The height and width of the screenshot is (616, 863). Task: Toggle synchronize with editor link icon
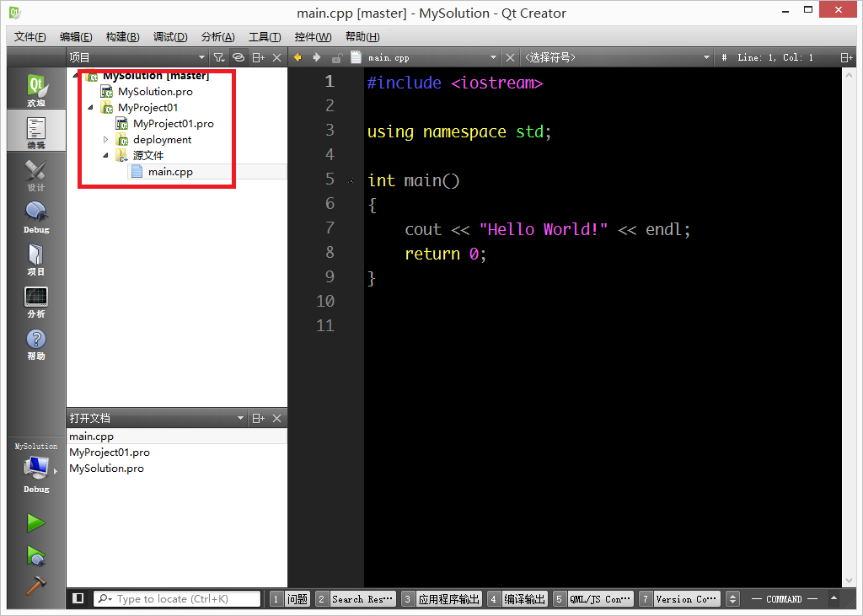click(x=239, y=57)
